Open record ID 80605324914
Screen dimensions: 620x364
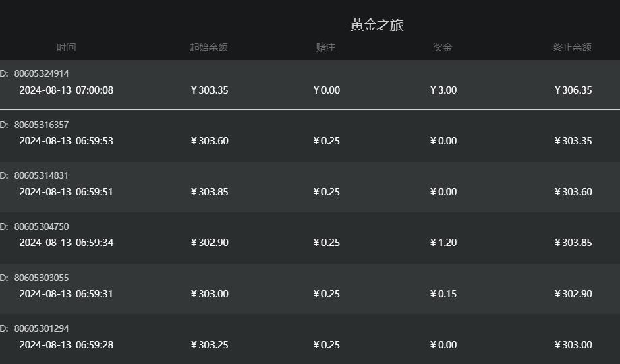pos(41,73)
